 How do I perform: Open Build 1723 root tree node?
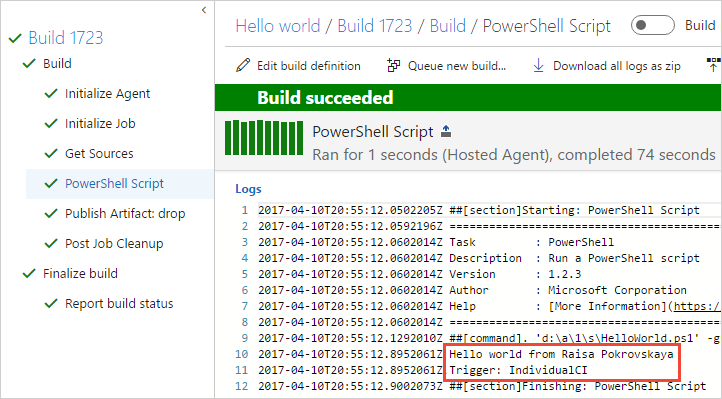(x=66, y=38)
